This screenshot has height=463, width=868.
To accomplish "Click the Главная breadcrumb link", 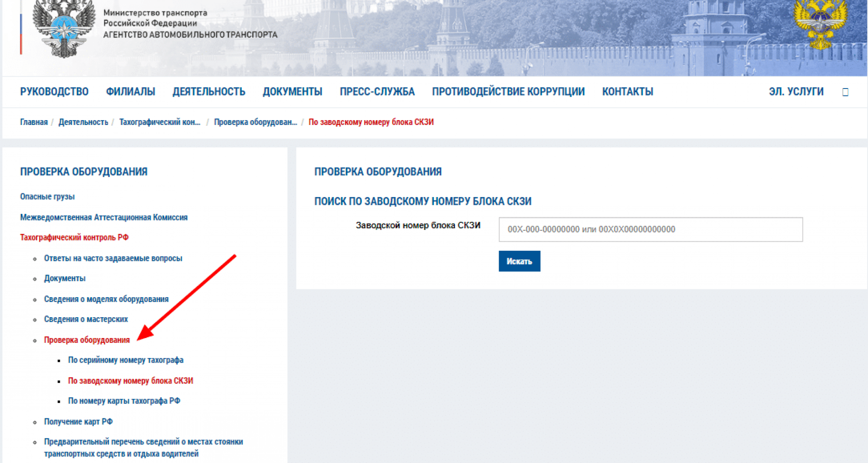I will (x=34, y=122).
